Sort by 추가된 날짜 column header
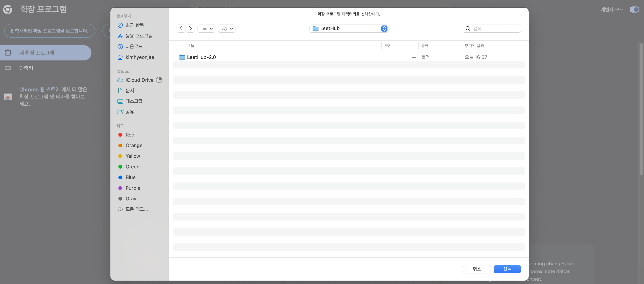 point(474,46)
